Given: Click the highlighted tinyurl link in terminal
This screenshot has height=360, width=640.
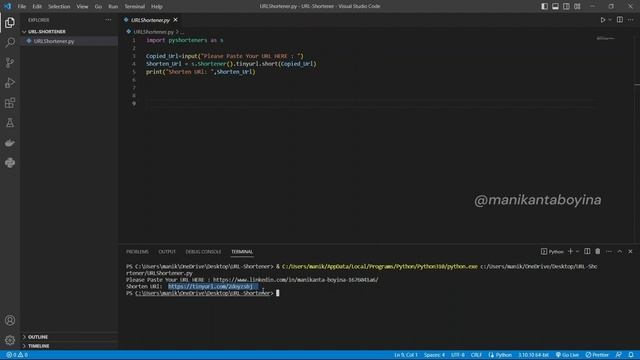Looking at the screenshot, I should (x=210, y=287).
